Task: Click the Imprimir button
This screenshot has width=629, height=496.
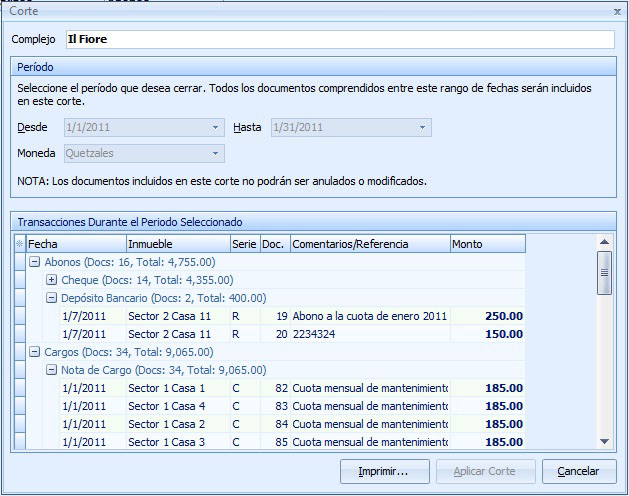Action: pyautogui.click(x=385, y=471)
